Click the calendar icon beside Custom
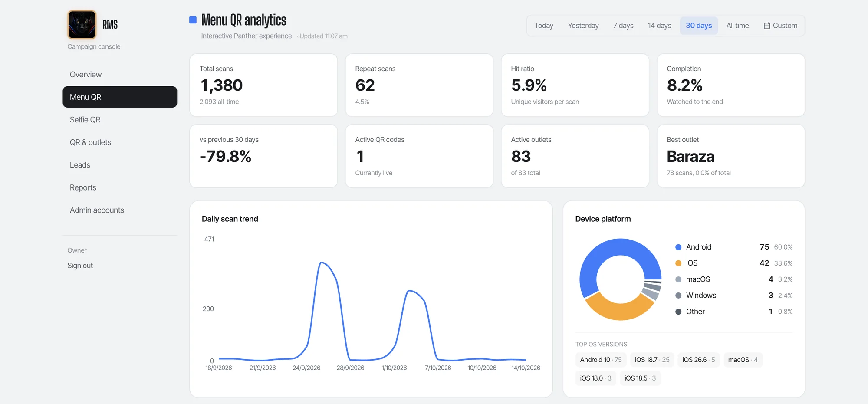 767,26
